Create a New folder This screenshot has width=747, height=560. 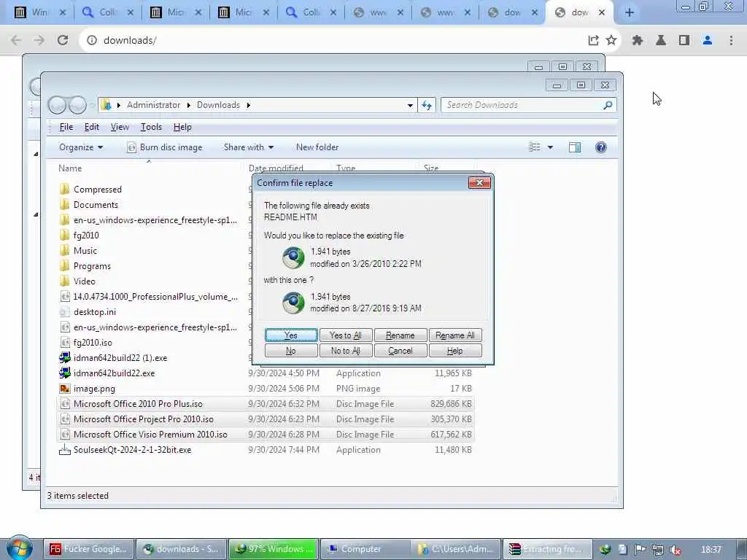click(317, 147)
